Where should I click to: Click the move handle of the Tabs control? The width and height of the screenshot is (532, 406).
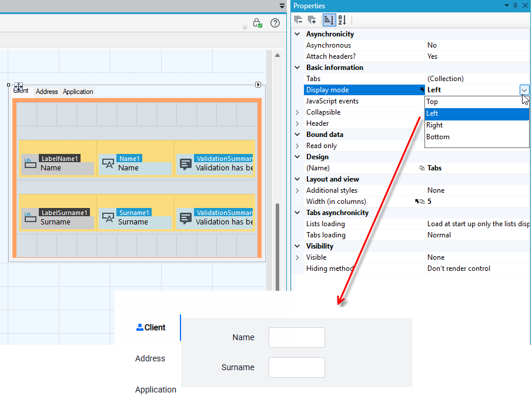[18, 86]
